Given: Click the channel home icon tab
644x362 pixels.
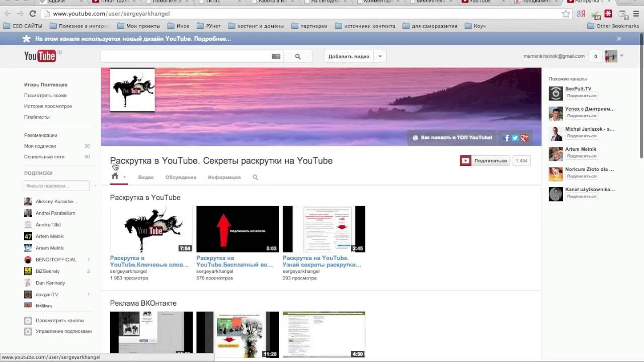Looking at the screenshot, I should coord(115,176).
